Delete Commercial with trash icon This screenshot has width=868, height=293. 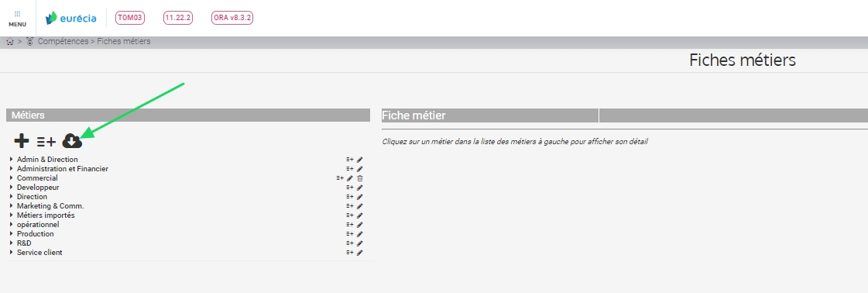pos(360,178)
